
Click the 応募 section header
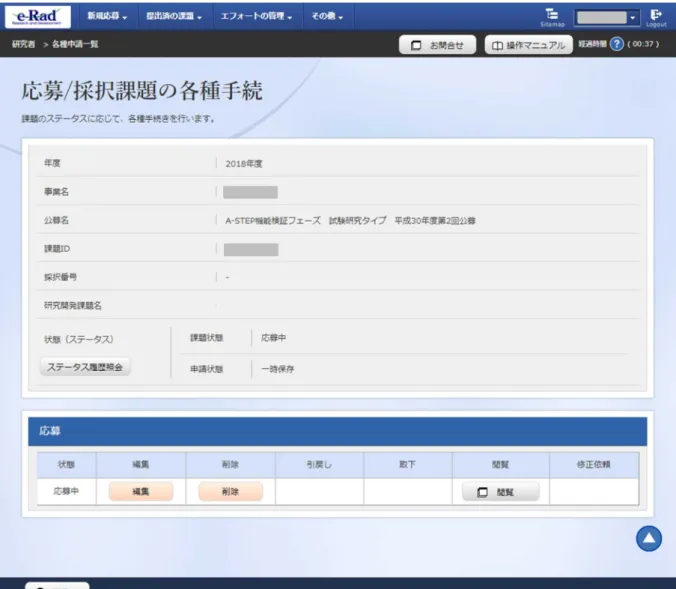click(338, 431)
